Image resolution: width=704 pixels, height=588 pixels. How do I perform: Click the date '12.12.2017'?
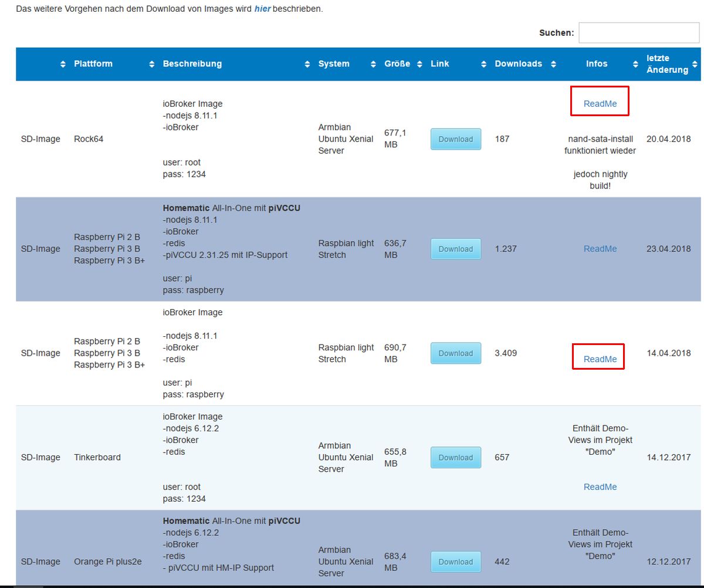point(669,562)
